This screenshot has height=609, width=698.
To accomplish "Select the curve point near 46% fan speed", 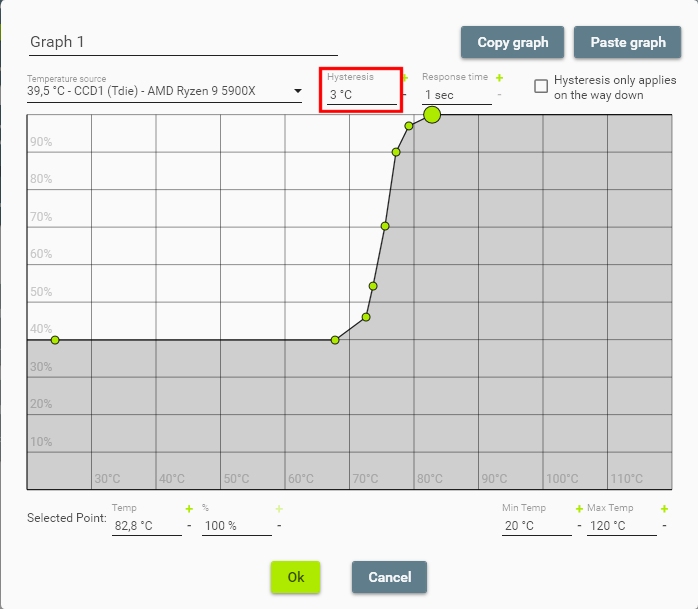I will pos(366,317).
